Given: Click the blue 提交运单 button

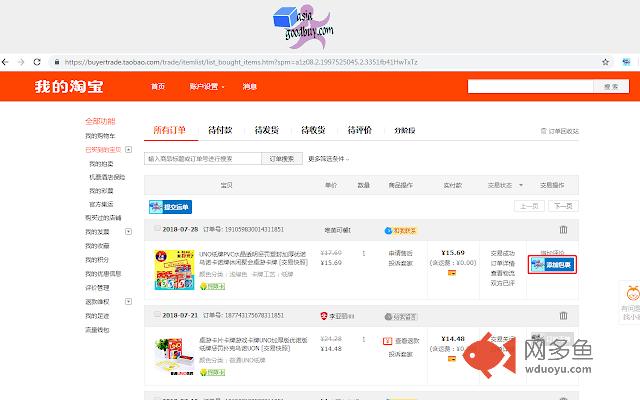Looking at the screenshot, I should [x=170, y=207].
